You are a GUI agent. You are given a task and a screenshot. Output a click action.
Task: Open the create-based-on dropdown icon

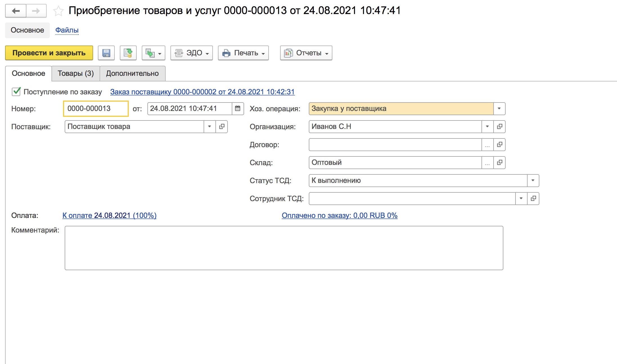(x=153, y=53)
